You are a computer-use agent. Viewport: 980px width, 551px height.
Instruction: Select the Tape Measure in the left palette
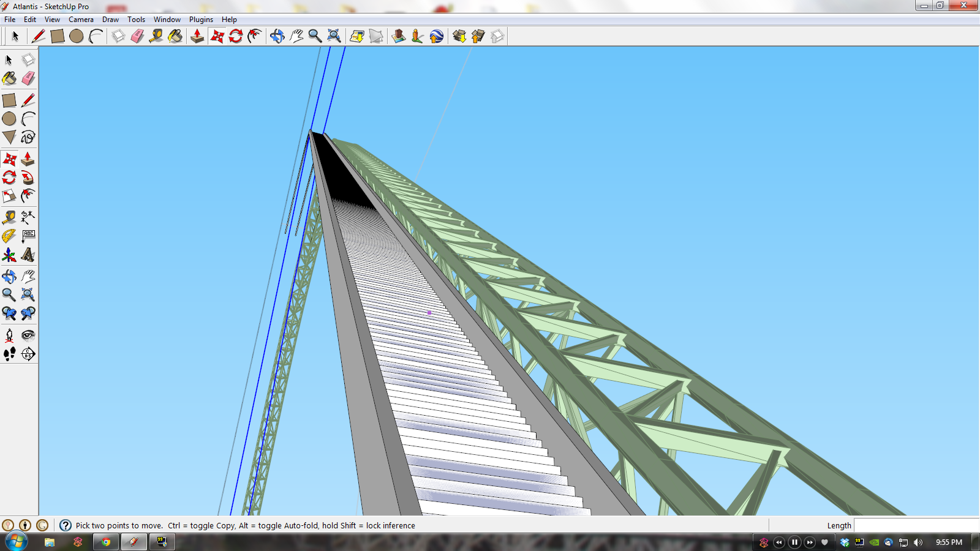coord(9,217)
